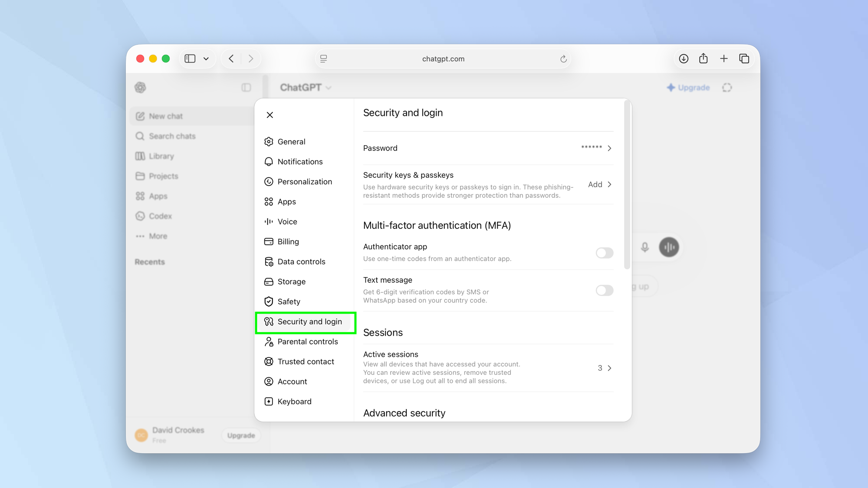This screenshot has height=488, width=868.
Task: Click the Billing card icon
Action: point(269,242)
